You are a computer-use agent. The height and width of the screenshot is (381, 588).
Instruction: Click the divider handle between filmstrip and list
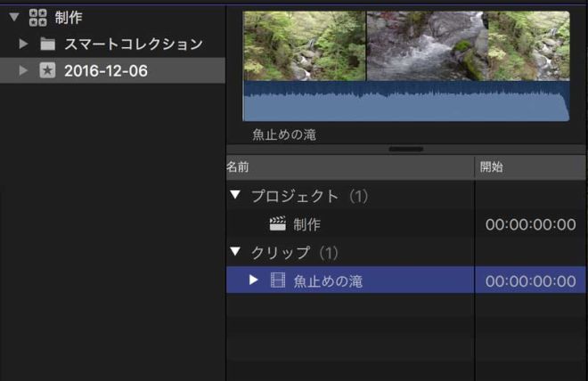[x=406, y=149]
